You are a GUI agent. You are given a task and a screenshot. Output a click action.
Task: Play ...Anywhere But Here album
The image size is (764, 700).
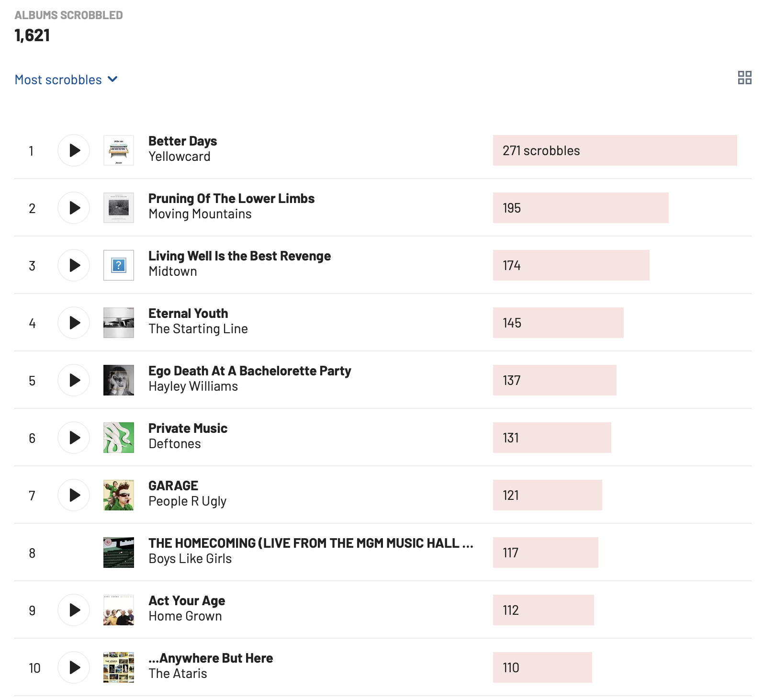click(x=74, y=667)
